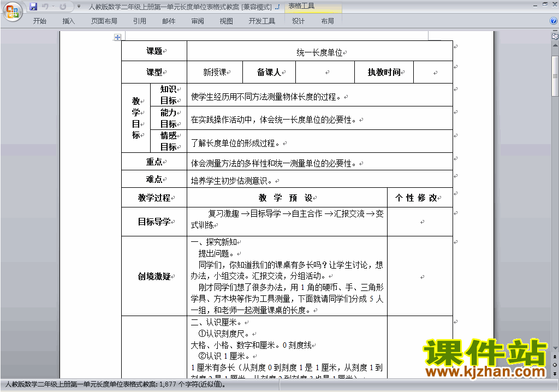Go to next page double-arrow button
This screenshot has height=392, width=559.
555,373
